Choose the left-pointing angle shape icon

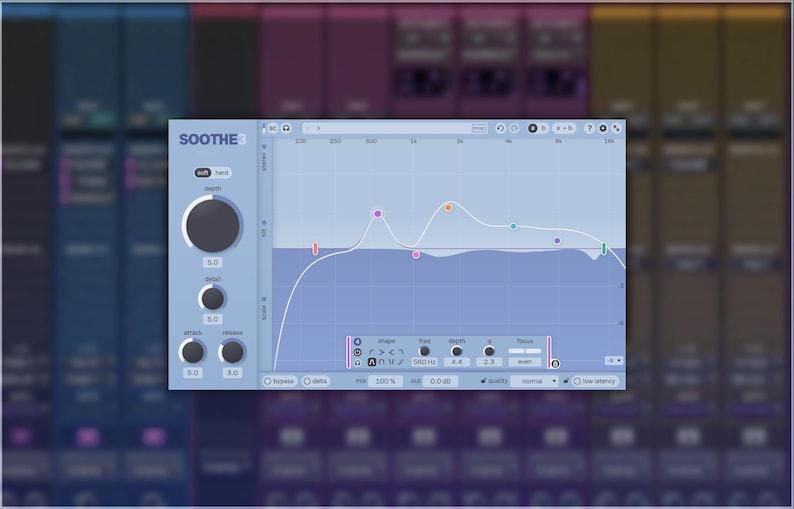391,352
